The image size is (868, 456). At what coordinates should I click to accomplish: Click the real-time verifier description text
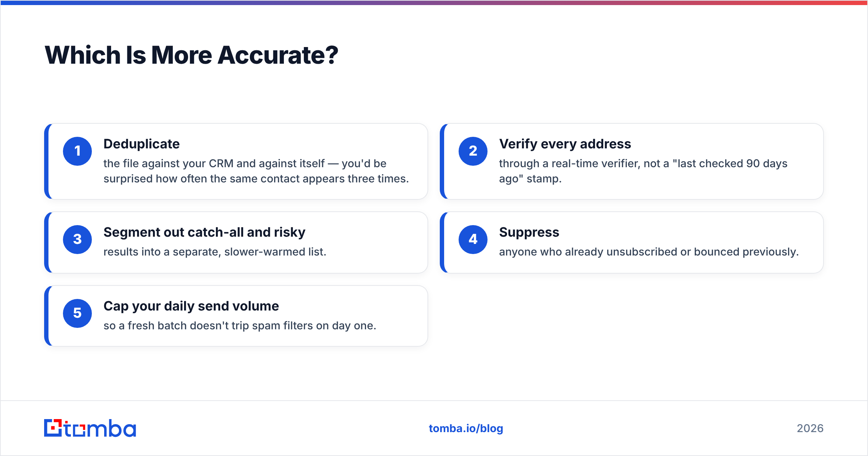click(x=643, y=171)
